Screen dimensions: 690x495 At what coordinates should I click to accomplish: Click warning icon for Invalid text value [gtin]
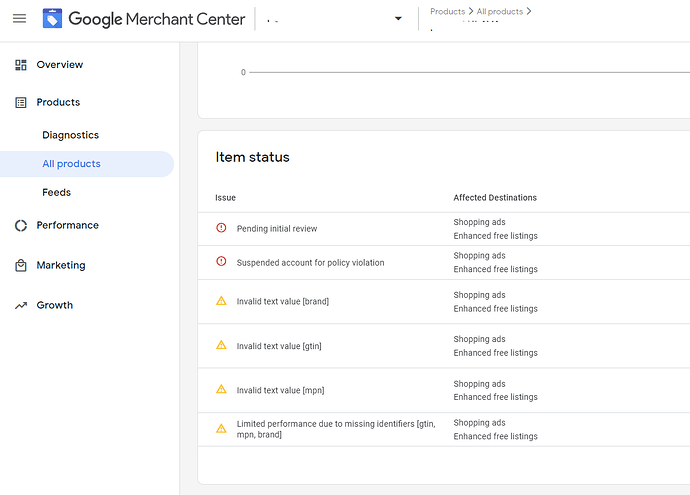coord(221,345)
